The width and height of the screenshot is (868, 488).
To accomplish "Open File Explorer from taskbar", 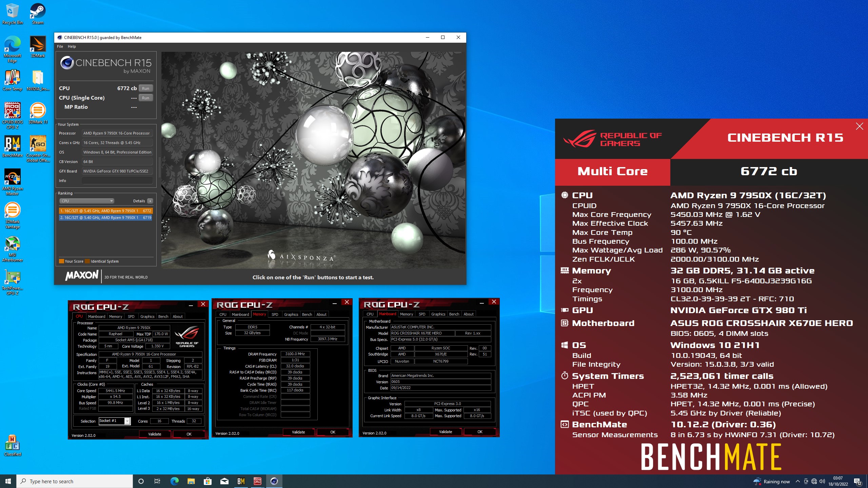I will tap(191, 481).
